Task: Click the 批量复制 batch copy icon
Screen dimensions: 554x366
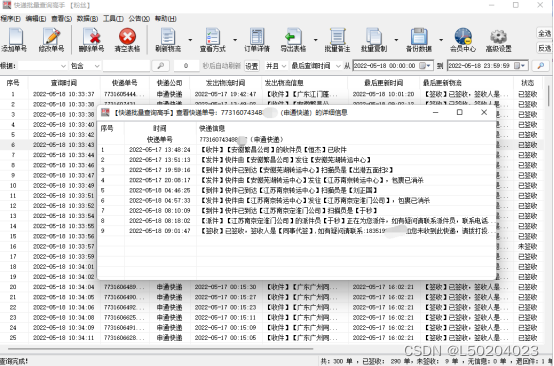Action: tap(374, 37)
